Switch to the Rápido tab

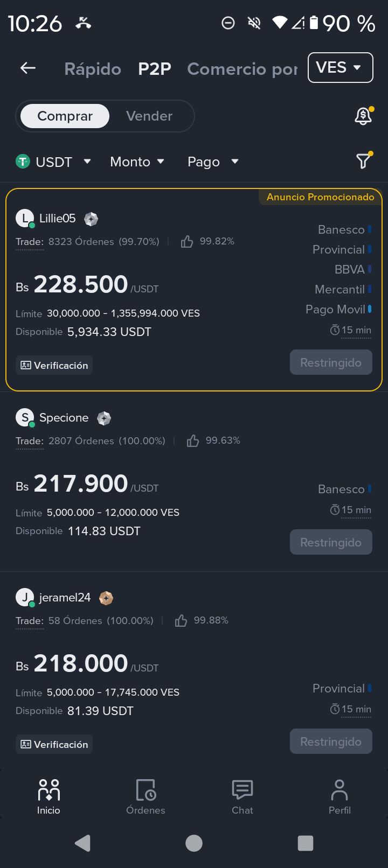coord(93,69)
